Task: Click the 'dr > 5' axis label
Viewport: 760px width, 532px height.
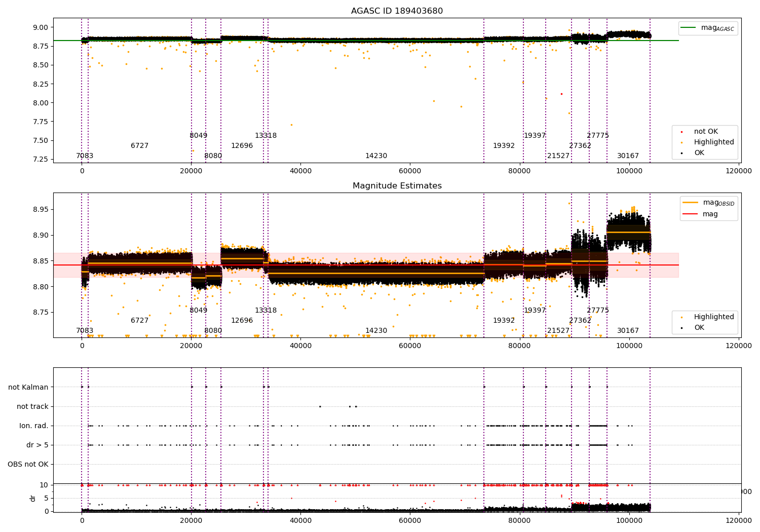Action: click(37, 445)
